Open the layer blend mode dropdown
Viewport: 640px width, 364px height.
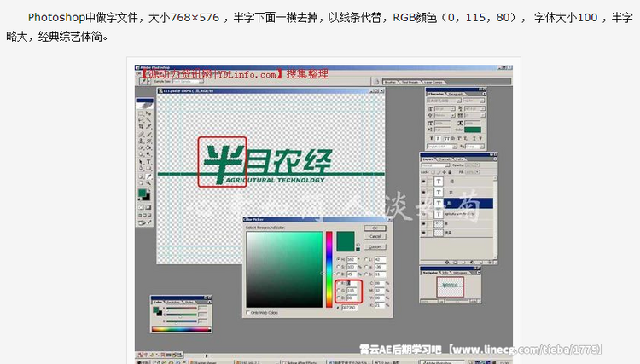(x=447, y=165)
